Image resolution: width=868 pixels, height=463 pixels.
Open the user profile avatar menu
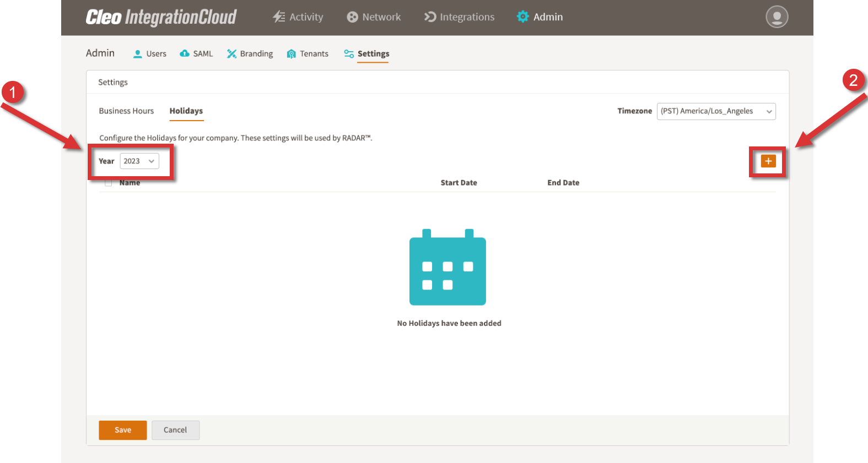(777, 17)
